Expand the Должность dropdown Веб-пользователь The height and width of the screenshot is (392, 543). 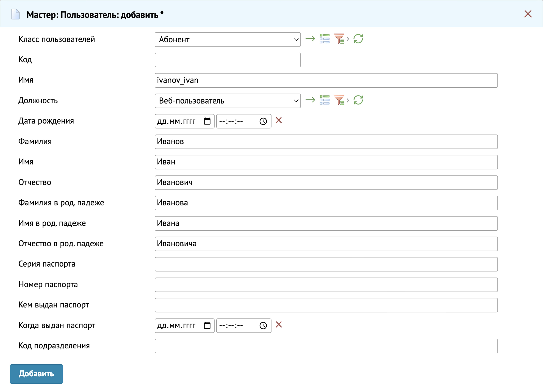(227, 101)
